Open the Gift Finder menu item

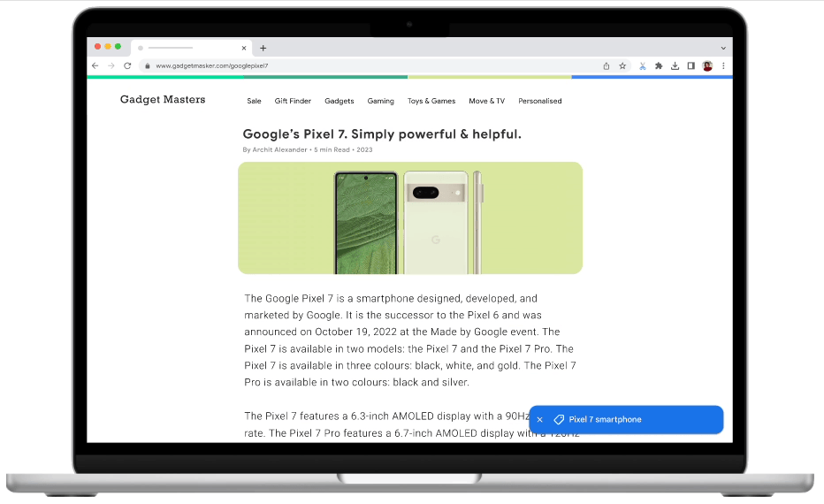tap(293, 101)
